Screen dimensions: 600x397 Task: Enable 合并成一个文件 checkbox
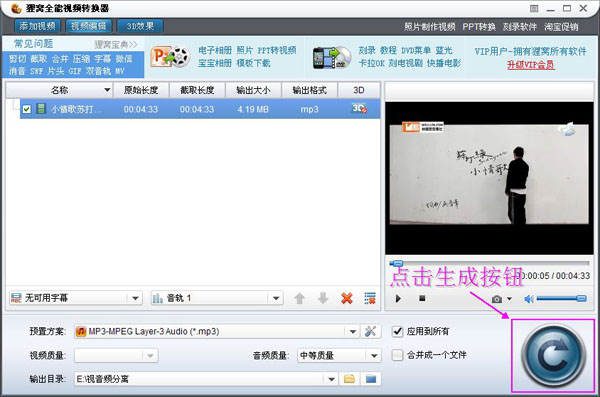tap(398, 355)
